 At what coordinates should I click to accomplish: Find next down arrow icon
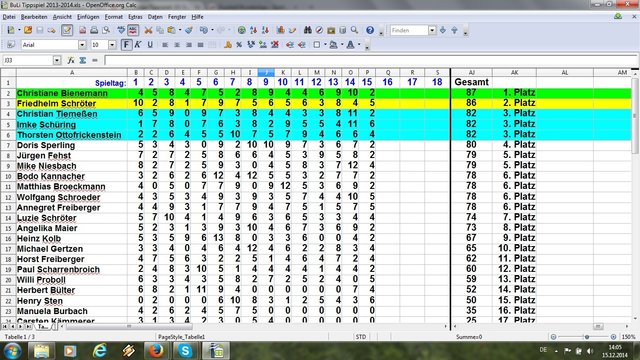pos(442,30)
